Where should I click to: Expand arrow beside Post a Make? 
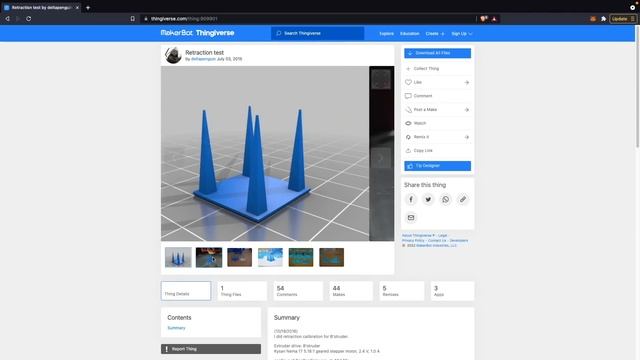467,110
